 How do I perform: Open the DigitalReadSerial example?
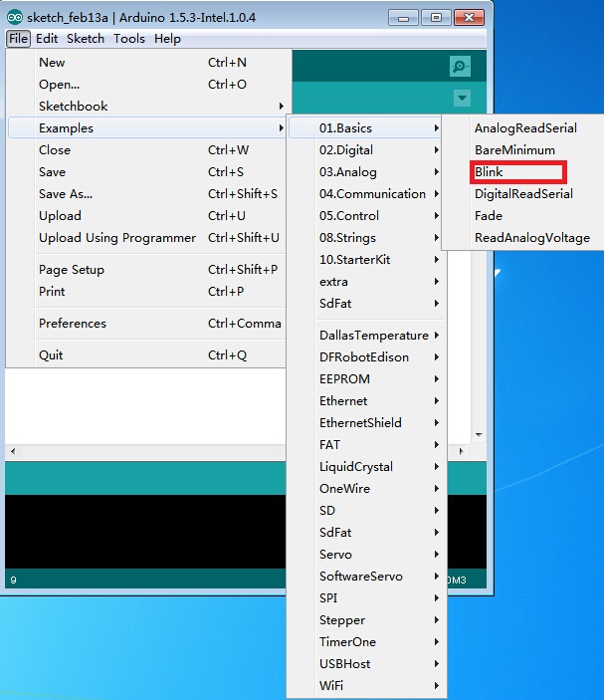pos(525,194)
